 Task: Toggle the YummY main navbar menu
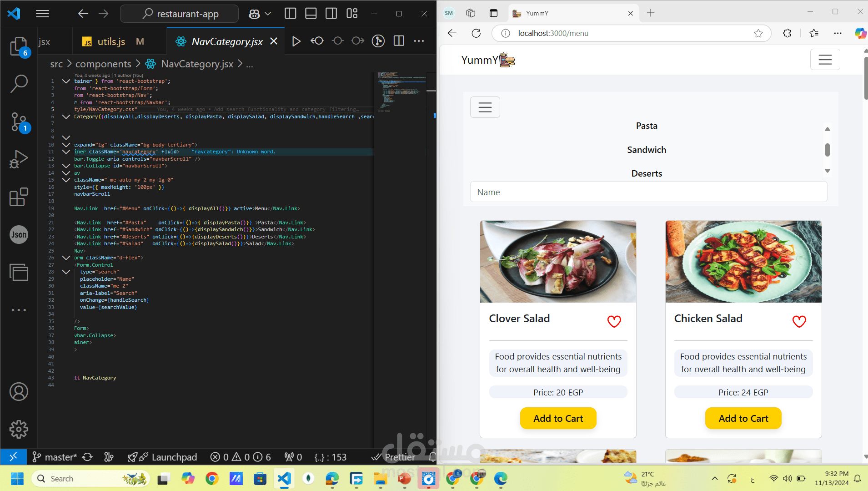[x=825, y=60]
